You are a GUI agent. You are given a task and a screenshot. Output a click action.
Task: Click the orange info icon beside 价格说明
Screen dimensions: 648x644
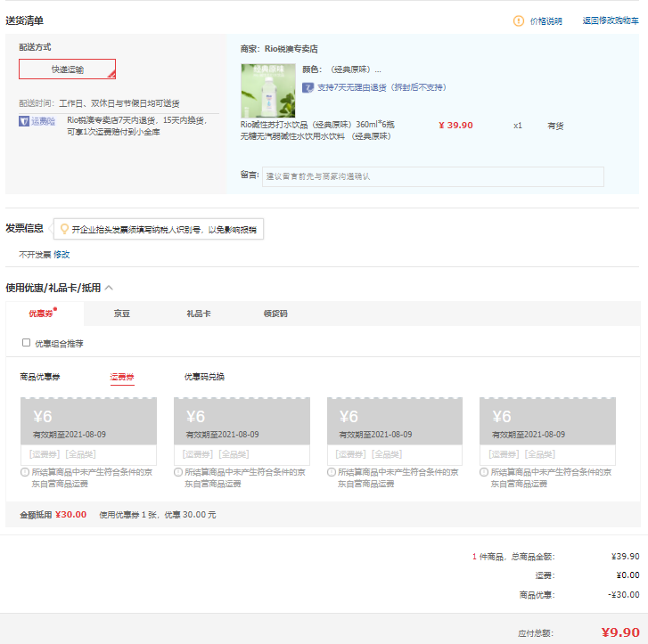519,20
